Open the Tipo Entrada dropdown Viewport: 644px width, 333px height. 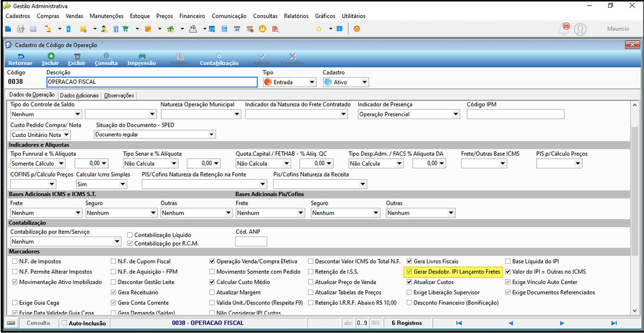pyautogui.click(x=290, y=82)
